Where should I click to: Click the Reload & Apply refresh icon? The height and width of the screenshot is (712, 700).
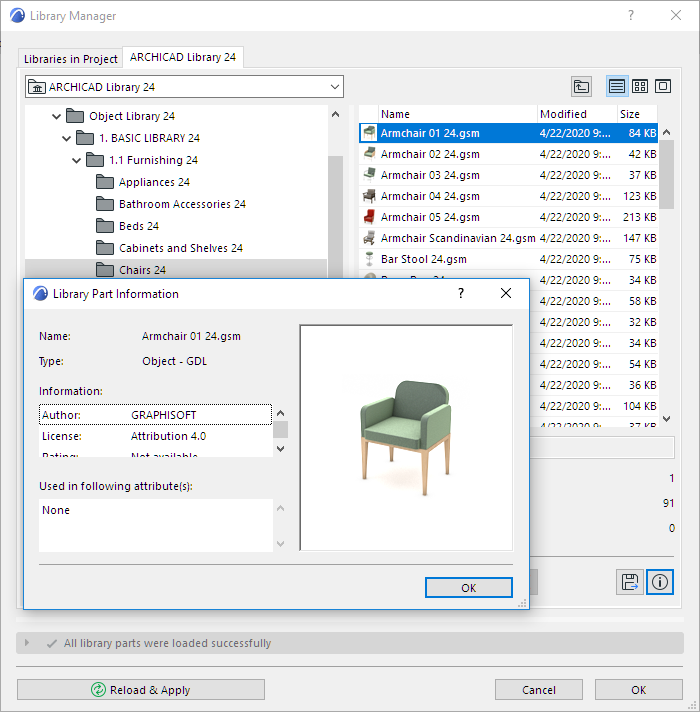coord(98,689)
